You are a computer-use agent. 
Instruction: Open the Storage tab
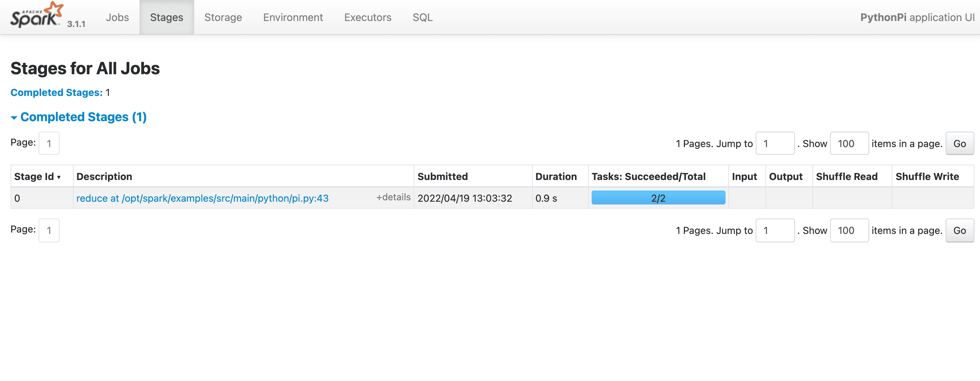[x=223, y=17]
